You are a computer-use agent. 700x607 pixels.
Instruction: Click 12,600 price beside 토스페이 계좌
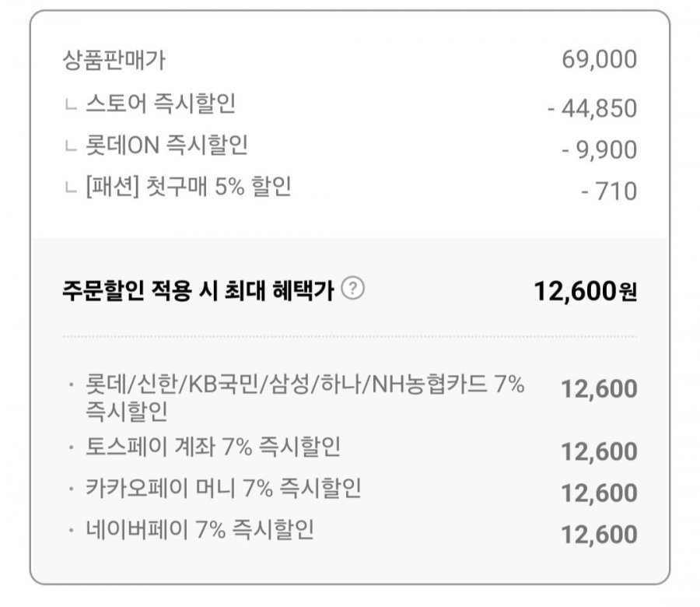[599, 451]
